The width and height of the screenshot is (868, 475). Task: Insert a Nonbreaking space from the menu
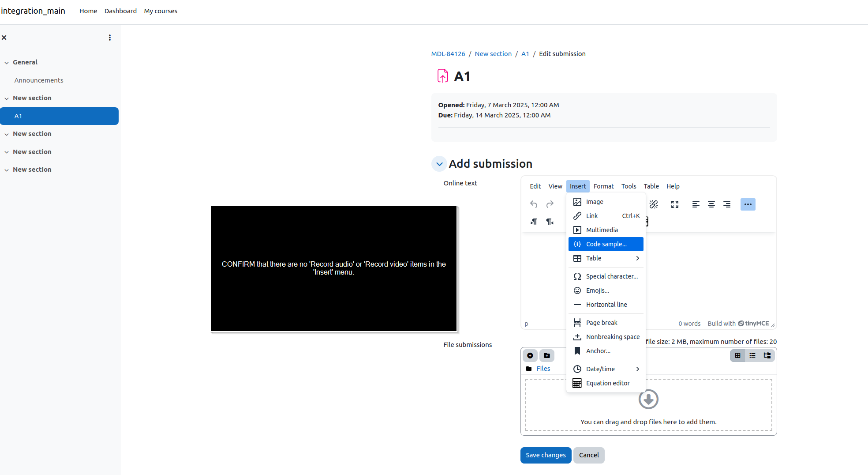[x=606, y=337]
